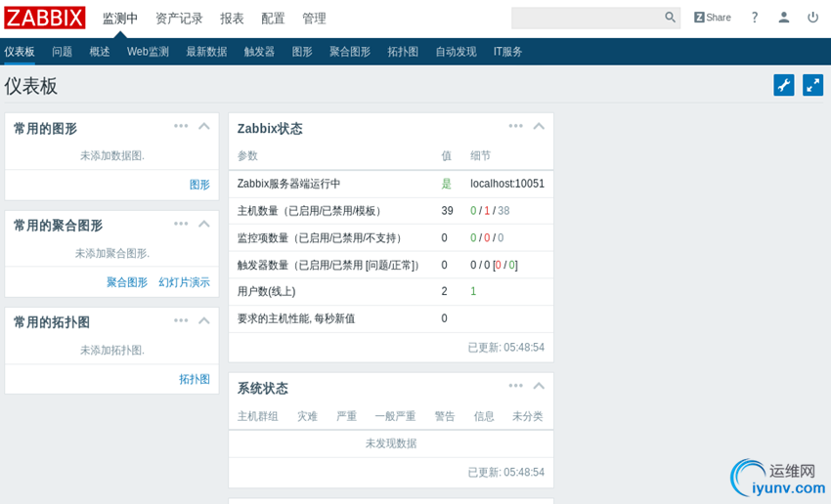Click the Zabbix服务器端运行中 row label
This screenshot has width=831, height=504.
coord(288,184)
